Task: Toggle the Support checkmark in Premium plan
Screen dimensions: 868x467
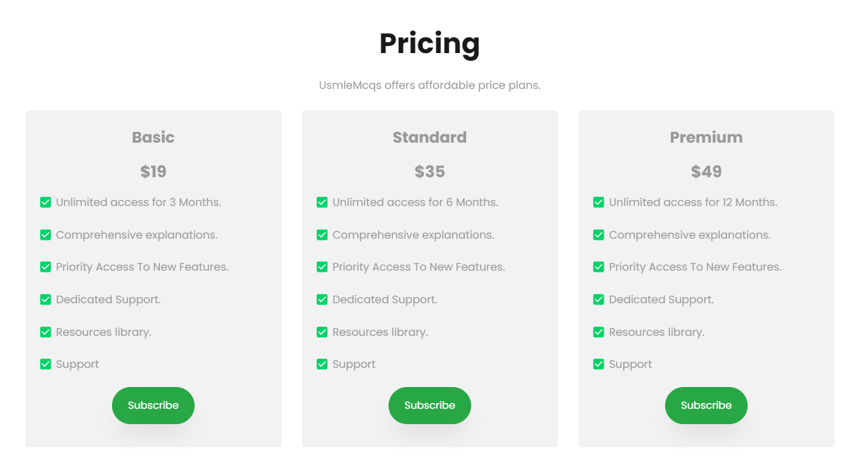Action: point(599,363)
